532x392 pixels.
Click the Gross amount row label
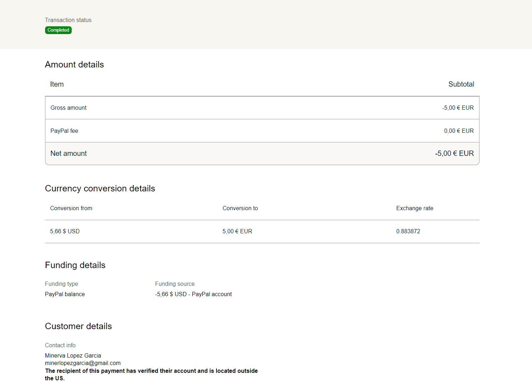(68, 108)
